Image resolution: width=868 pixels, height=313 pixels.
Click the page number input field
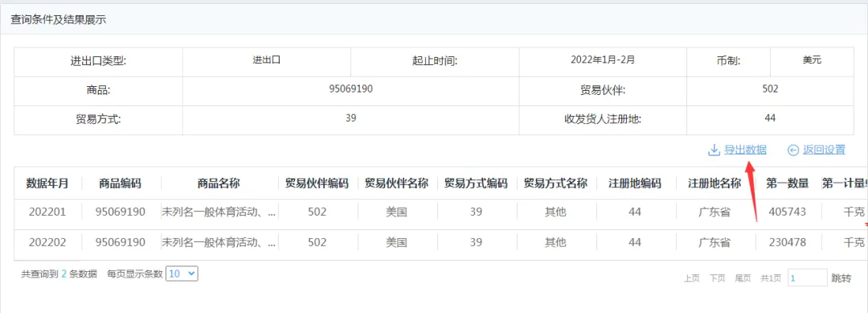807,278
